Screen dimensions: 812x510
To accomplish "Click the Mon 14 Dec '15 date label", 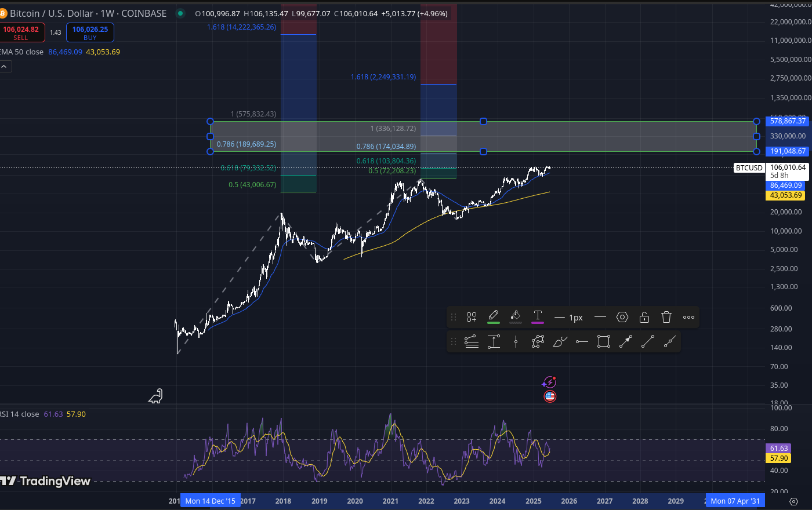I will [210, 501].
